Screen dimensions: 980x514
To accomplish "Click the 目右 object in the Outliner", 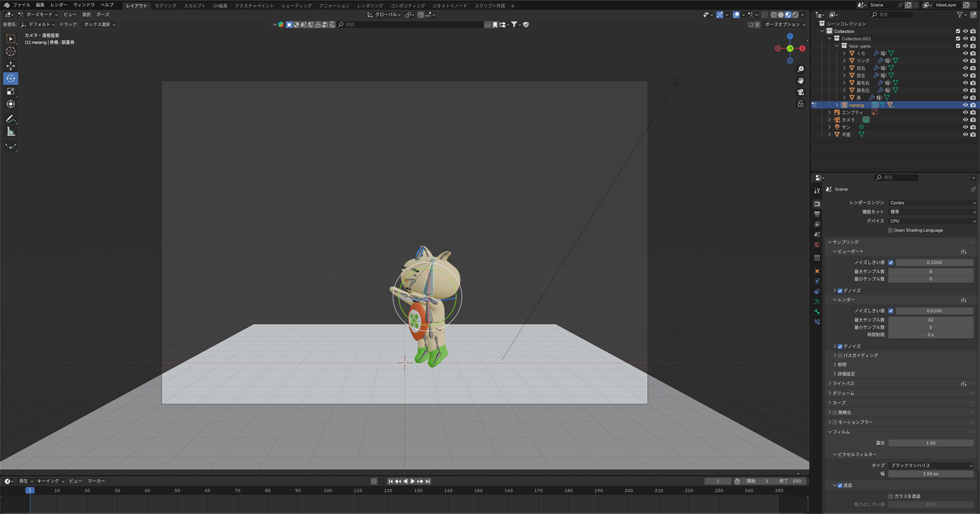I will [861, 67].
